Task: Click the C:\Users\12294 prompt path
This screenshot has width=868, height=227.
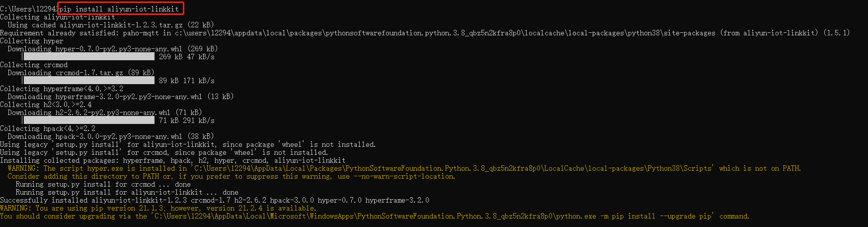Action: click(28, 9)
